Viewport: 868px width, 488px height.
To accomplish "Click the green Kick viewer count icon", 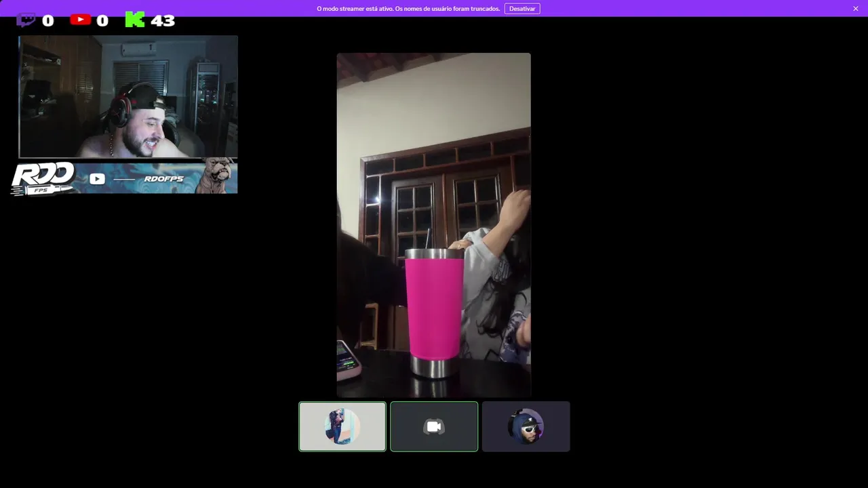I will (x=135, y=20).
